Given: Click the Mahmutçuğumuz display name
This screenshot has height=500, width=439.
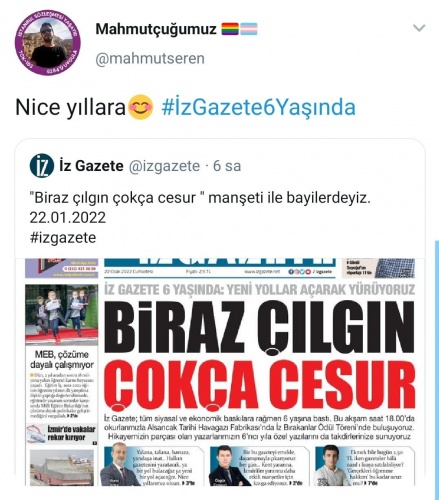Looking at the screenshot, I should [x=156, y=29].
